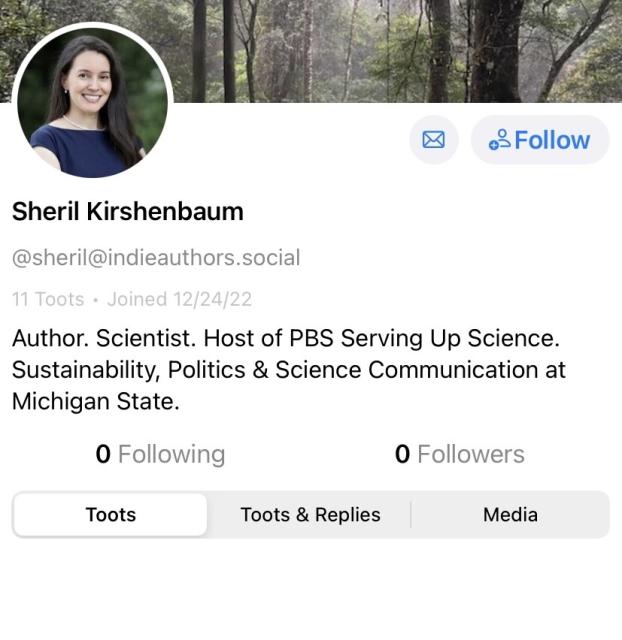Click the empty area below the tabs
Viewport: 622px width, 640px height.
pos(311,595)
